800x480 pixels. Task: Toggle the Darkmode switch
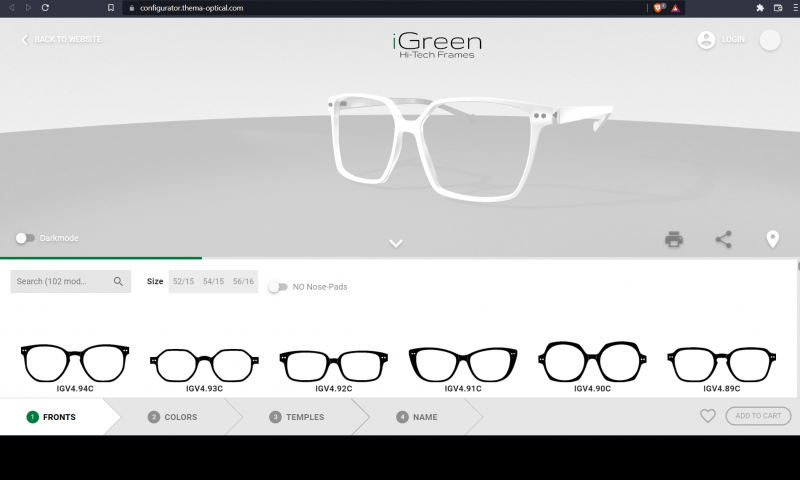coord(24,238)
